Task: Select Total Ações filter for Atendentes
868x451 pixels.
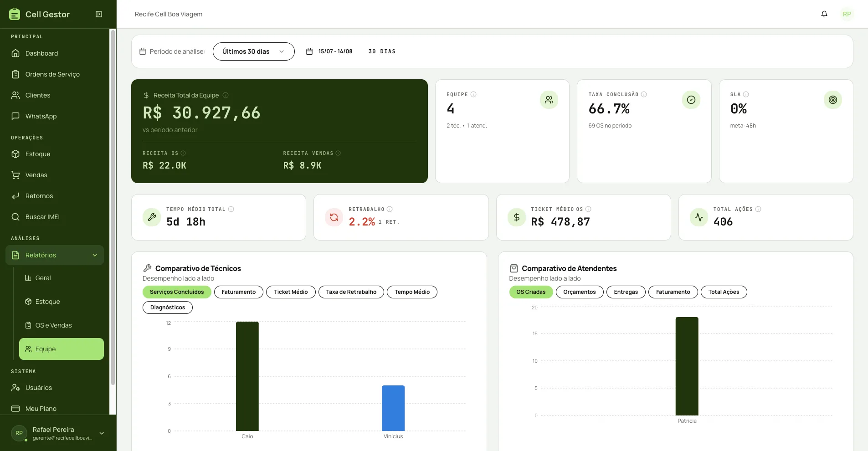Action: [x=724, y=292]
